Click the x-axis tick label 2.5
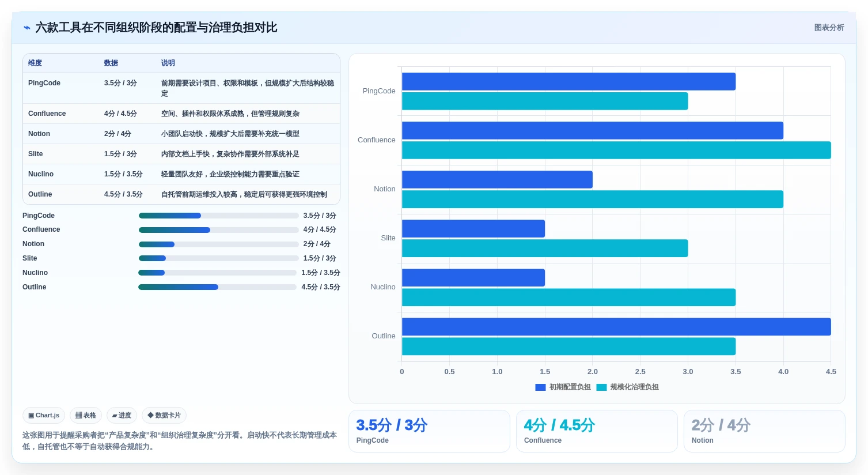Viewport: 868px width, 475px height. 640,372
